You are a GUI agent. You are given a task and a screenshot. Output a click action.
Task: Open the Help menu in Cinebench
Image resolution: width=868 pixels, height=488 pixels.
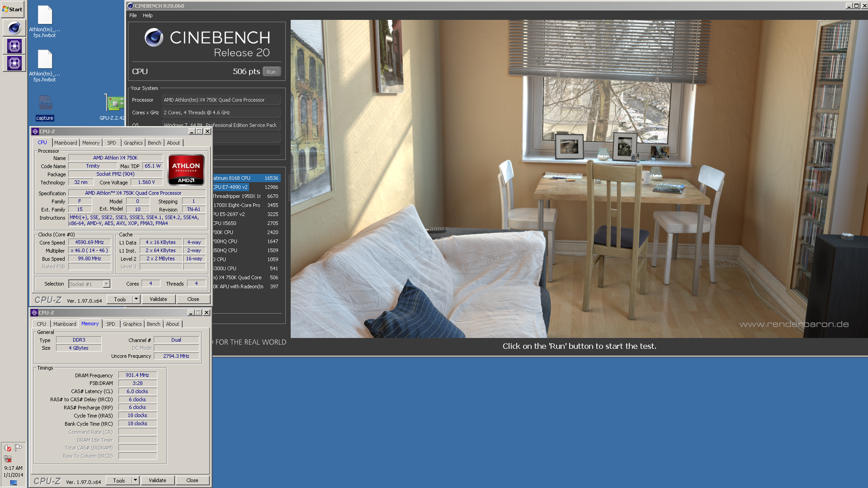tap(148, 15)
